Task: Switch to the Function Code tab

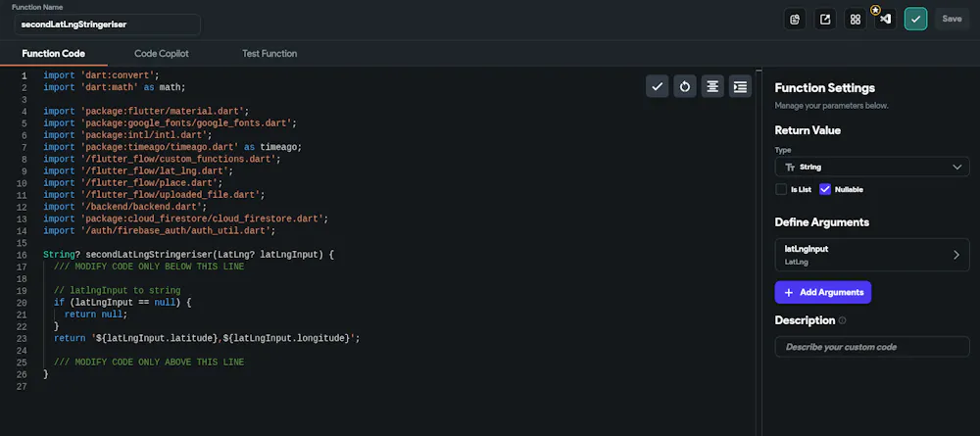Action: (x=53, y=54)
